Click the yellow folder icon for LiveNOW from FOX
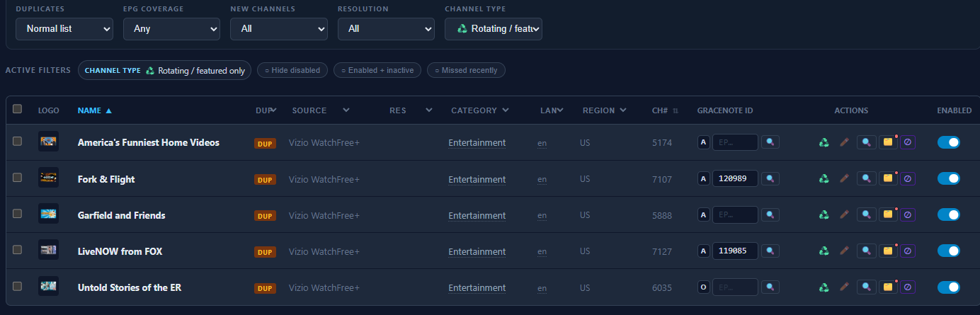The width and height of the screenshot is (980, 315). pos(887,251)
